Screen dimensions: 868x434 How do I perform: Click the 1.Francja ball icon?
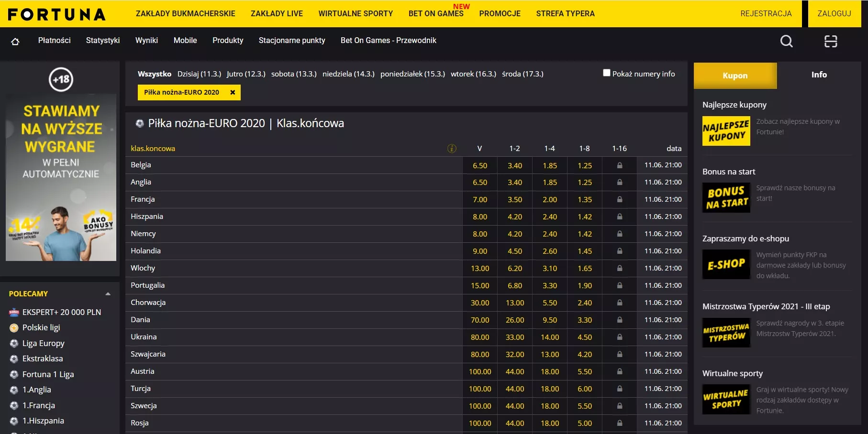click(x=14, y=405)
